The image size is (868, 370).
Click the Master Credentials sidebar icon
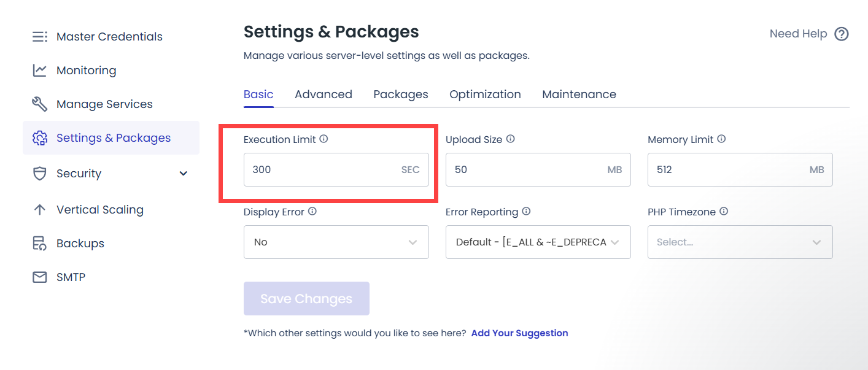[40, 37]
